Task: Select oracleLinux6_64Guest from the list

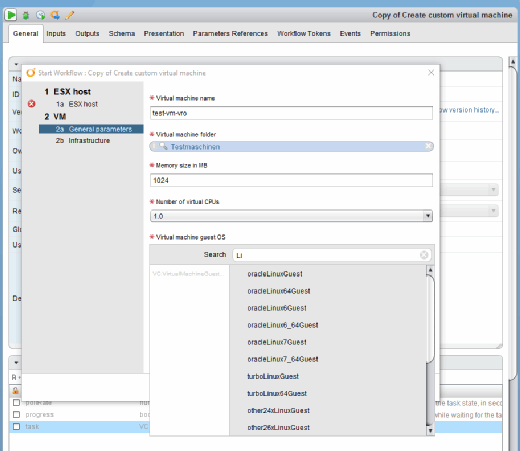Action: [x=283, y=325]
